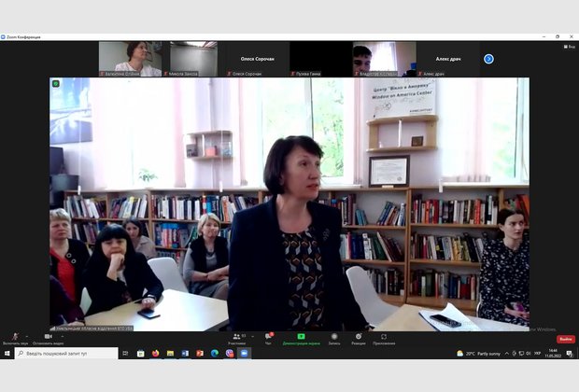Stop camera using Остановить видео button

click(48, 338)
